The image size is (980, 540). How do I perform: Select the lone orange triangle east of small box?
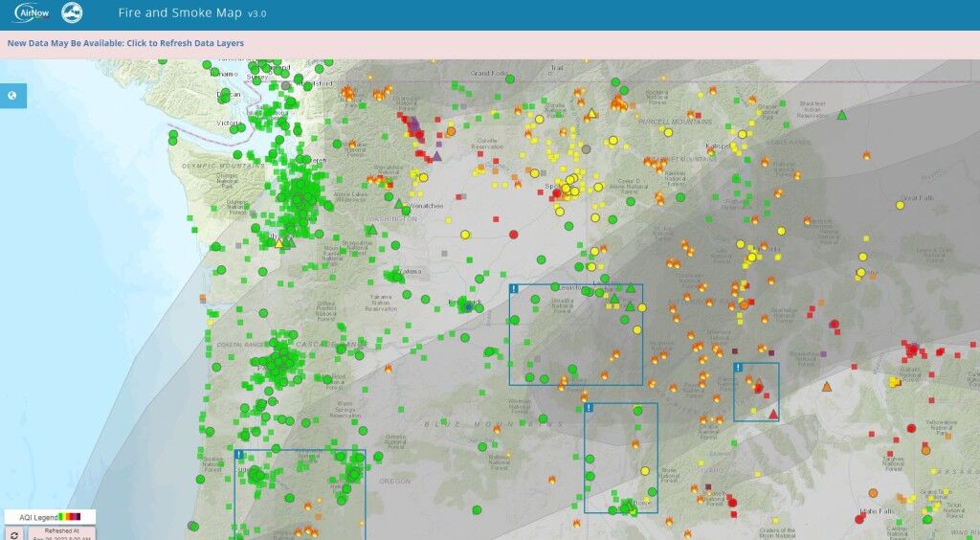pyautogui.click(x=827, y=387)
